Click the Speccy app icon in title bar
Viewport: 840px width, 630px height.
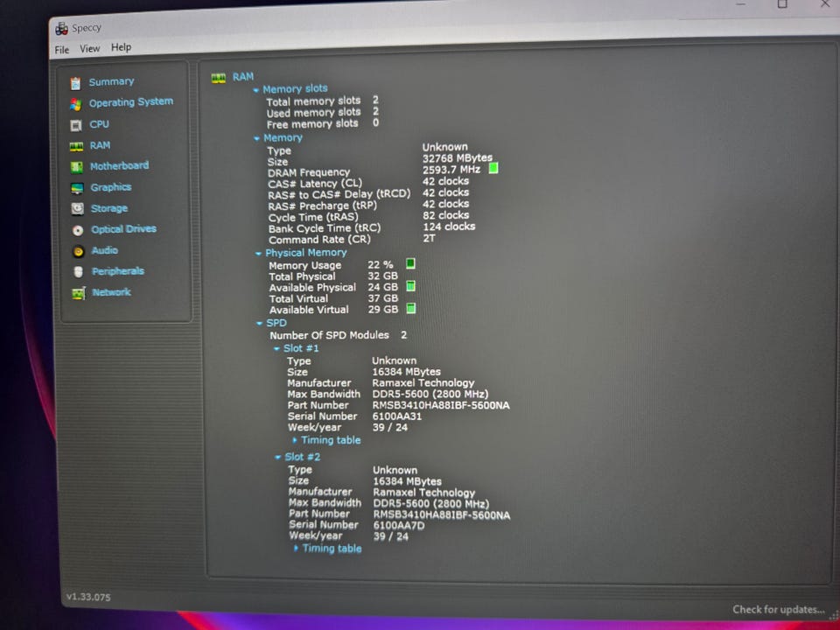pos(62,29)
